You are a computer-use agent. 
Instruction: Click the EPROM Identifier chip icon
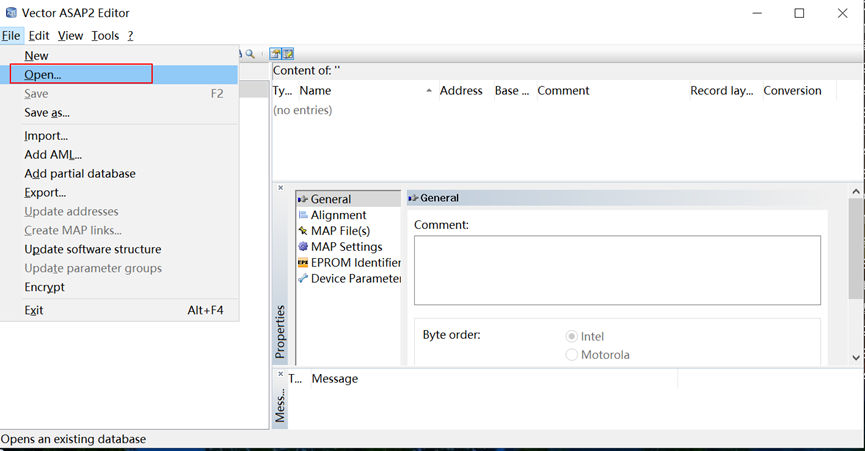click(x=303, y=262)
